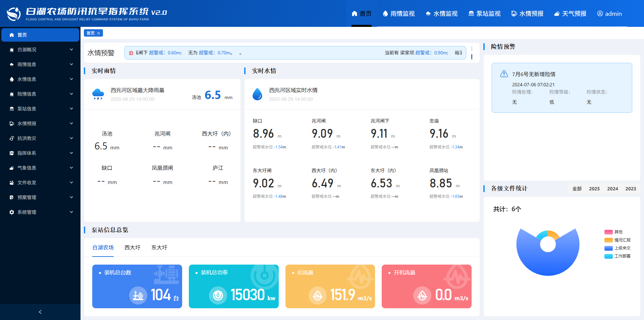Click the Baihu Farm system logo icon

point(14,14)
